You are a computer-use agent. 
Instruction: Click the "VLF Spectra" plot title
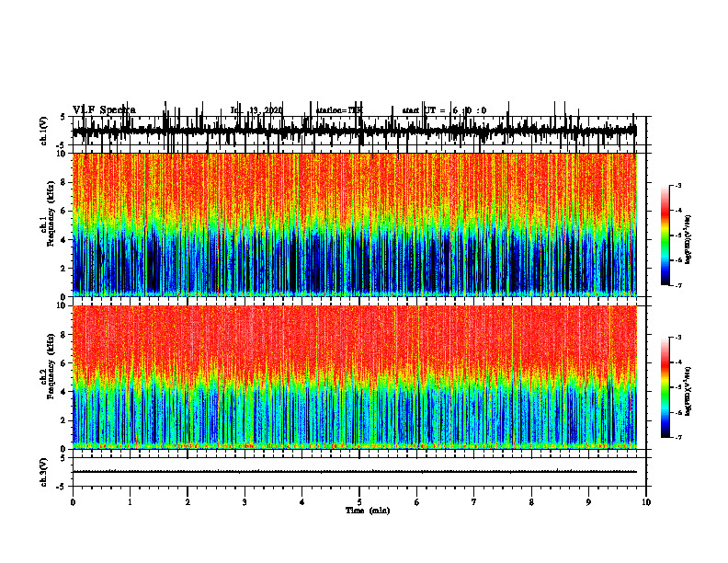[104, 110]
